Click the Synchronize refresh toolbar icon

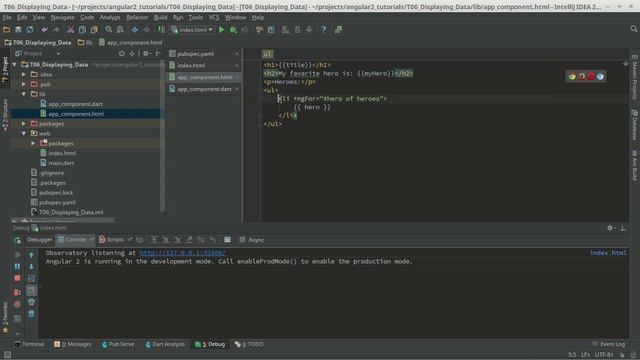tap(30, 30)
